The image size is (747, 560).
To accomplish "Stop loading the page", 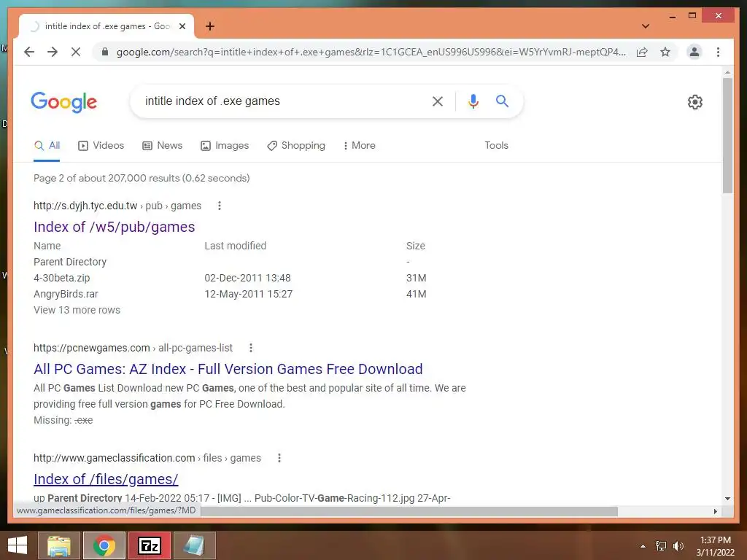I will click(x=76, y=52).
